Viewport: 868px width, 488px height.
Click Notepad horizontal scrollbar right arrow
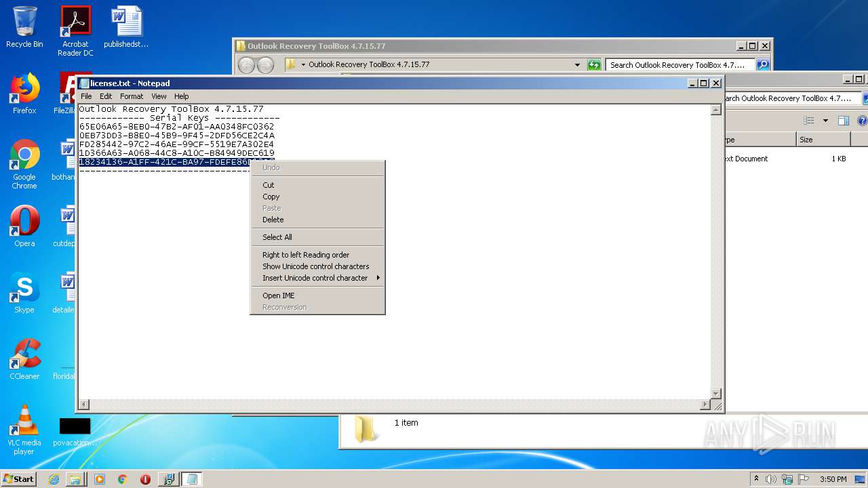(705, 405)
